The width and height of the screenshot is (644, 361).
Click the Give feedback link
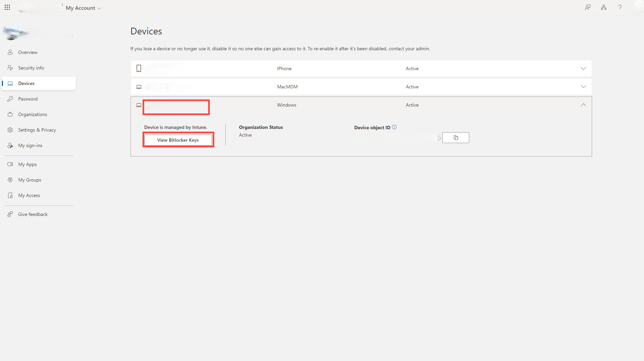click(32, 214)
